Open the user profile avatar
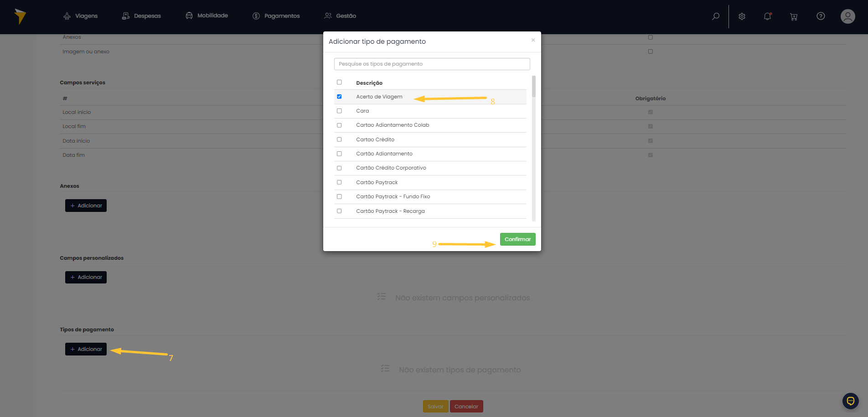The width and height of the screenshot is (868, 417). coord(848,16)
